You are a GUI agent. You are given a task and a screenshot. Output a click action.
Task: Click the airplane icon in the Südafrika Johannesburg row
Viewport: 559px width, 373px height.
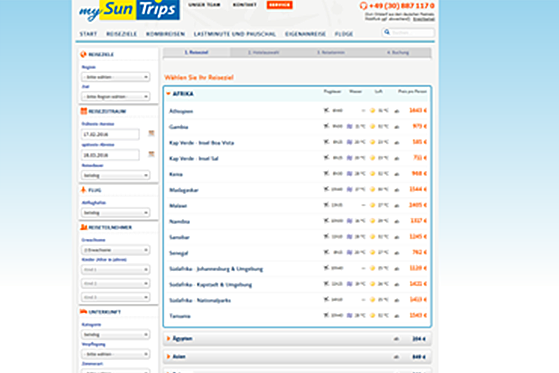[326, 268]
